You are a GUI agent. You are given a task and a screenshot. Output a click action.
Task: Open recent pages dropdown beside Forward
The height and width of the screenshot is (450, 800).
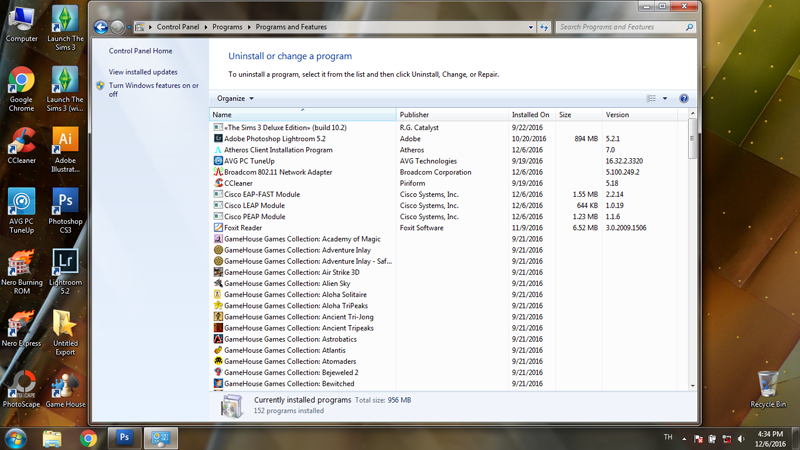coord(129,27)
